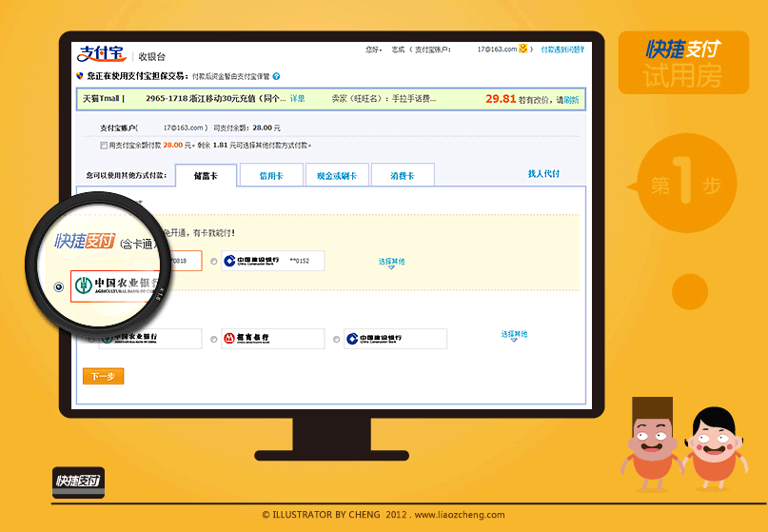Choose the lower-row 中国建设银行 card box

pyautogui.click(x=395, y=339)
